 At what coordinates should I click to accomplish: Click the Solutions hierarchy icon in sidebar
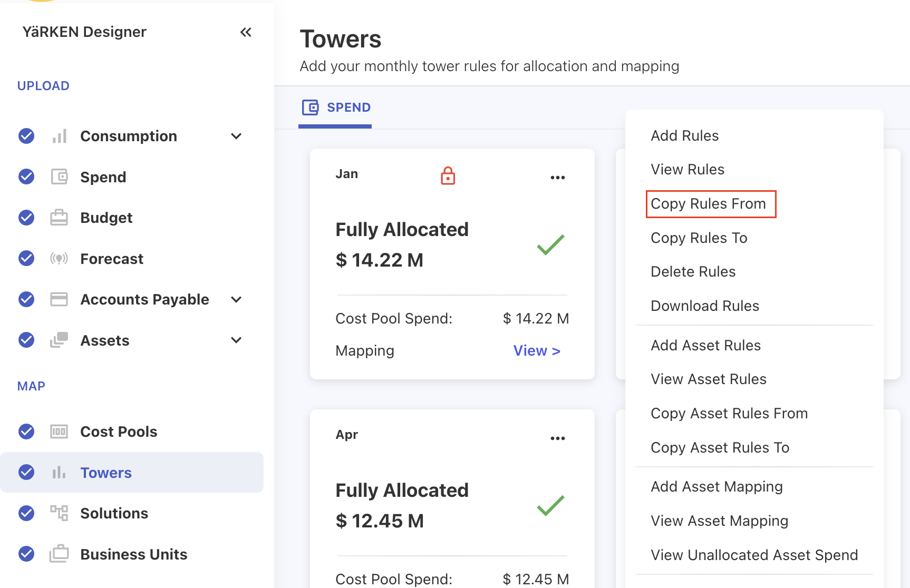coord(59,513)
